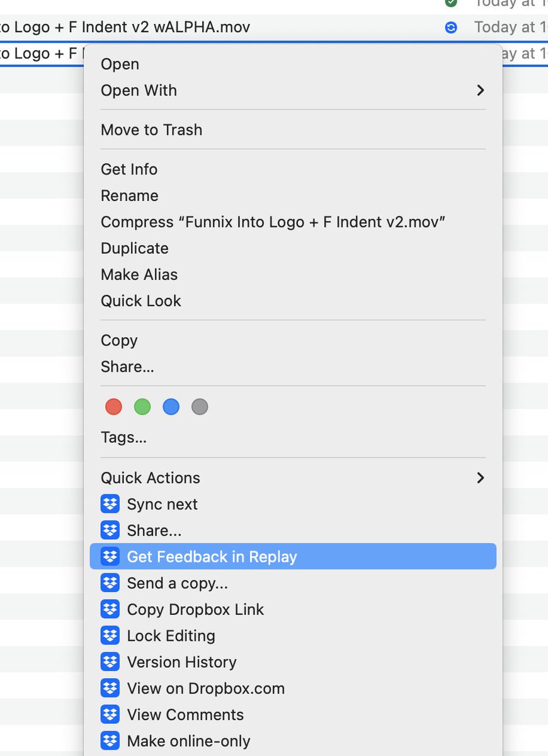Image resolution: width=548 pixels, height=756 pixels.
Task: Click Dropbox icon beside Make online-only
Action: [110, 741]
